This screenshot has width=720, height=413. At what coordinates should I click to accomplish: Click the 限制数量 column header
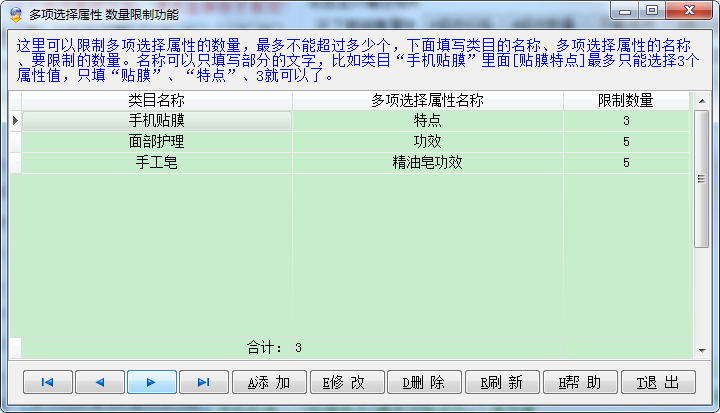(626, 101)
